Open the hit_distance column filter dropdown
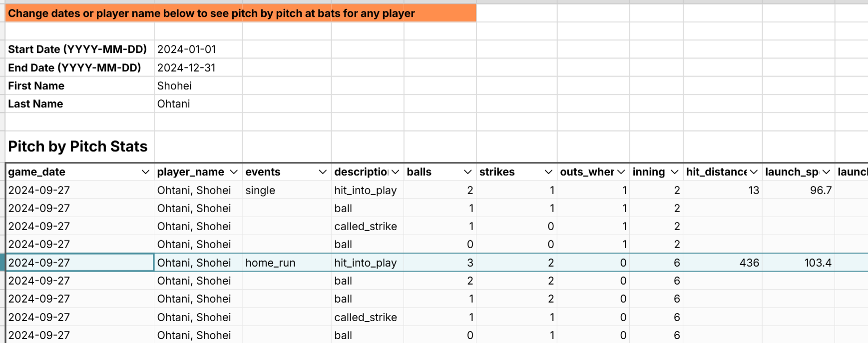Screen dimensions: 868x343 point(754,172)
